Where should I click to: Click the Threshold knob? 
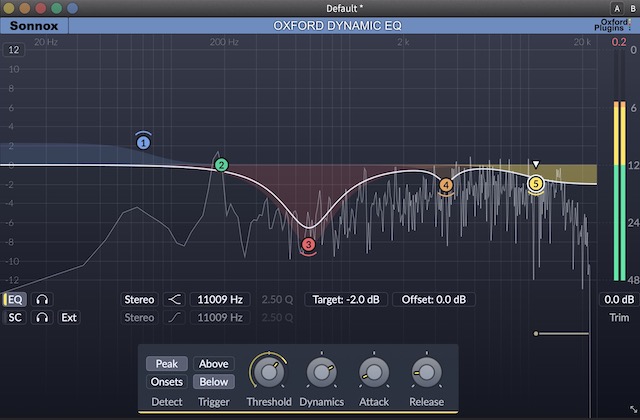click(x=268, y=373)
